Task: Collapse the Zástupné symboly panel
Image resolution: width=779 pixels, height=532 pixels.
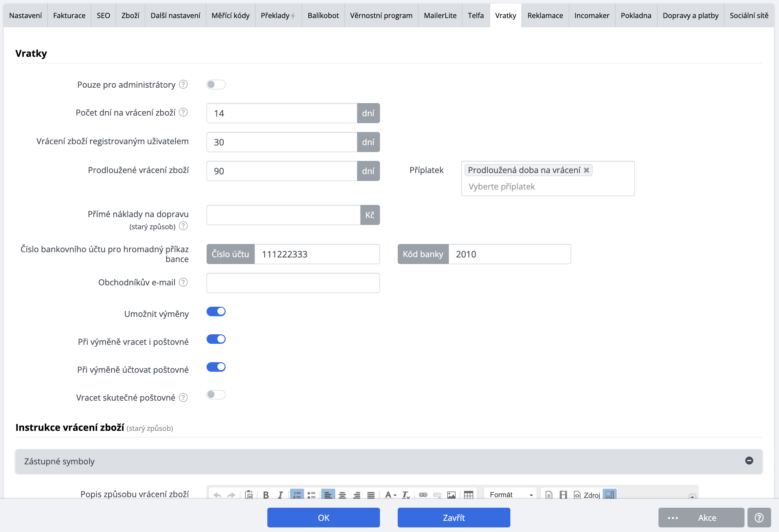Action: tap(749, 461)
